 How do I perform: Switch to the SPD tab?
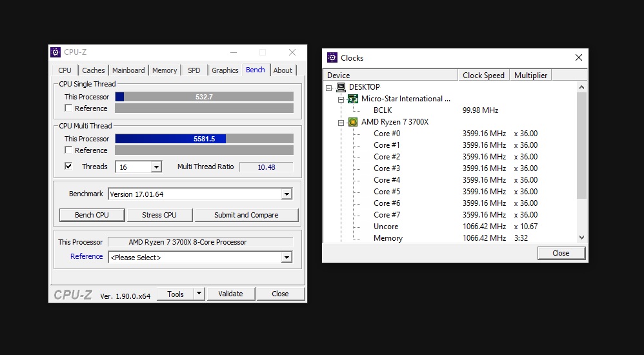tap(194, 70)
